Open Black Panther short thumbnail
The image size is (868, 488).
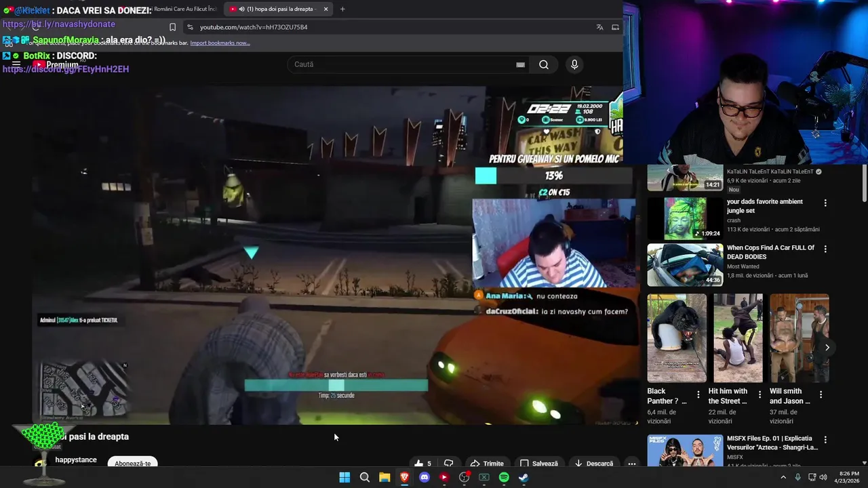[x=677, y=338]
